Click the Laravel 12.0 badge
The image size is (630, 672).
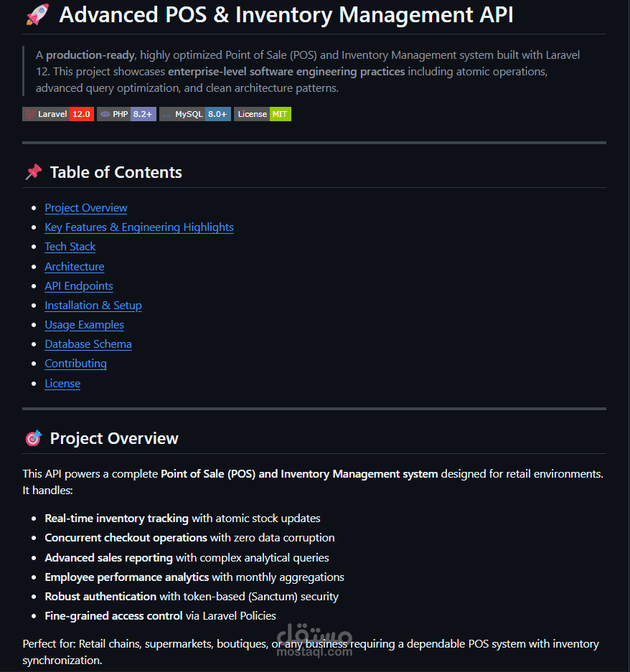(58, 114)
